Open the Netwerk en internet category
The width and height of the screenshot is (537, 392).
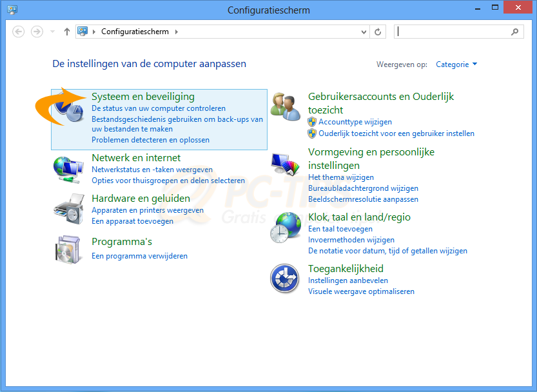tap(136, 157)
